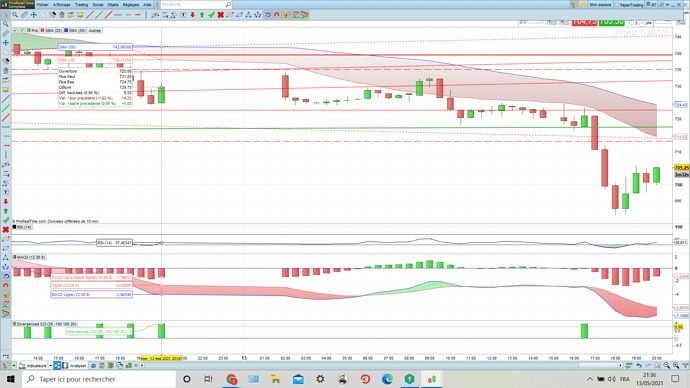Click the pencil drawing mode icon in title bar
Viewport: 690px width, 388px height.
pos(574,4)
